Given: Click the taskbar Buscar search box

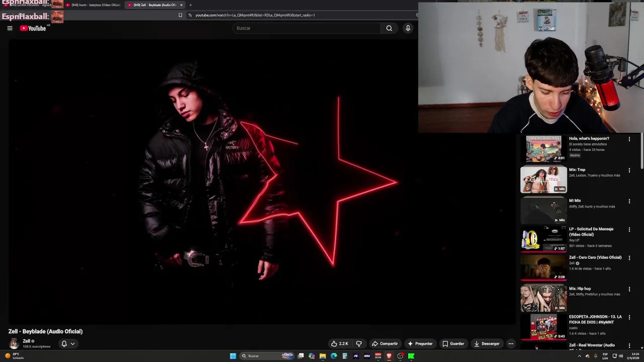Looking at the screenshot, I should pyautogui.click(x=267, y=356).
